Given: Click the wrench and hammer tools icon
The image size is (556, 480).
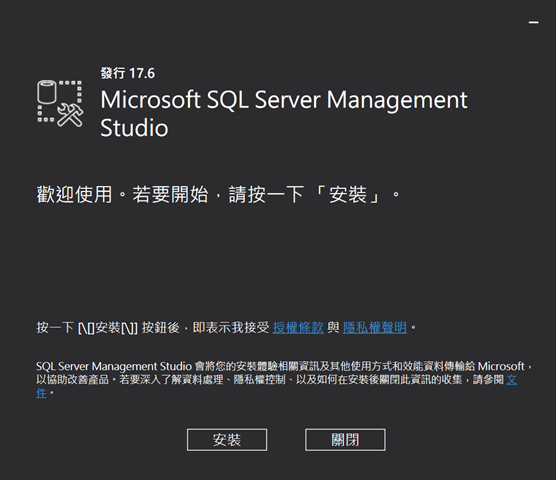Looking at the screenshot, I should 70,115.
